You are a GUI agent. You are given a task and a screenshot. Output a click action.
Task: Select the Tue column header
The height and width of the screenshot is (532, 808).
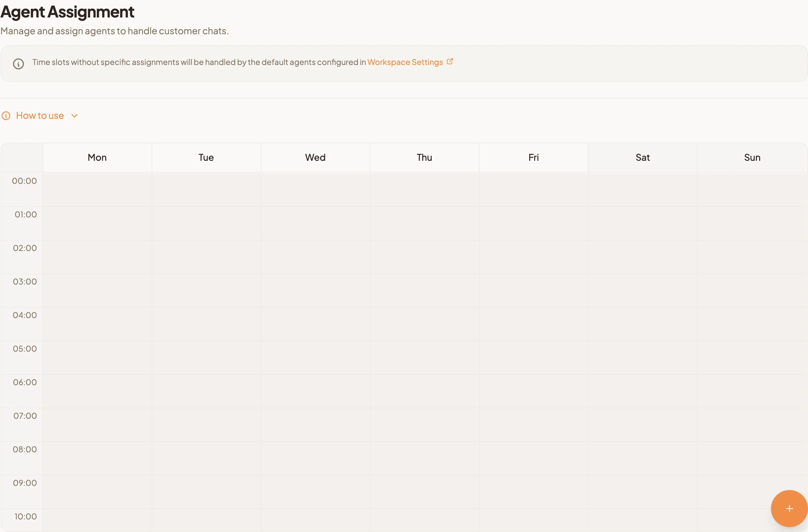point(206,158)
